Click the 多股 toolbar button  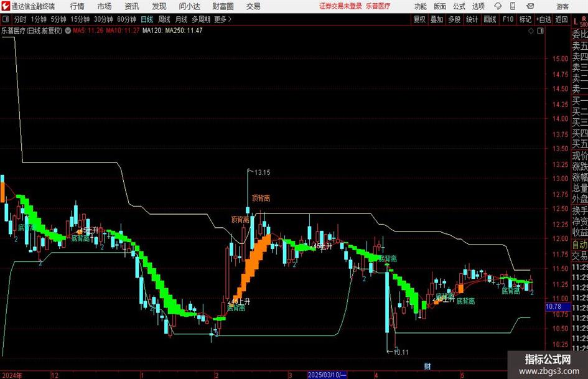point(454,19)
